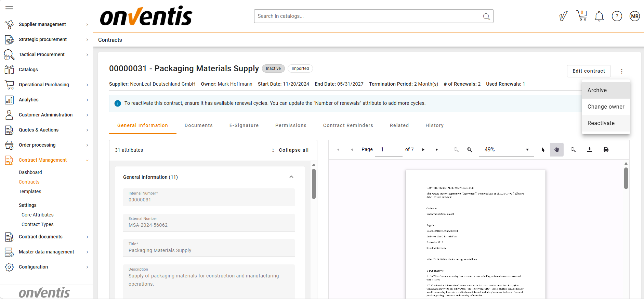Enable the hand pan tool

[556, 150]
